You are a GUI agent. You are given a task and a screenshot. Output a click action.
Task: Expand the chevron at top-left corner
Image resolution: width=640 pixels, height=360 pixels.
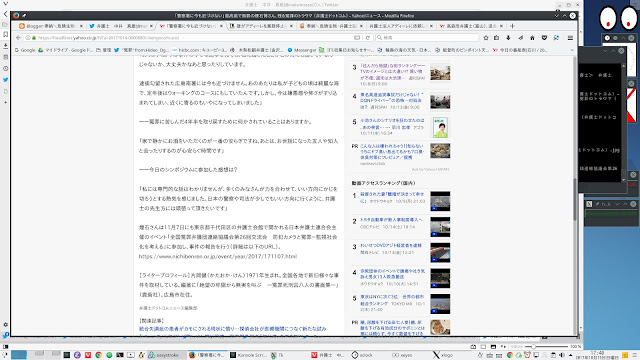point(5,4)
